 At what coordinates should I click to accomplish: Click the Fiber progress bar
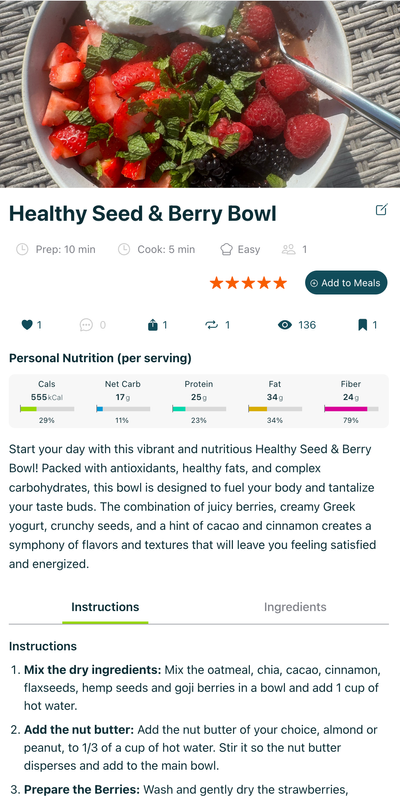[x=352, y=409]
